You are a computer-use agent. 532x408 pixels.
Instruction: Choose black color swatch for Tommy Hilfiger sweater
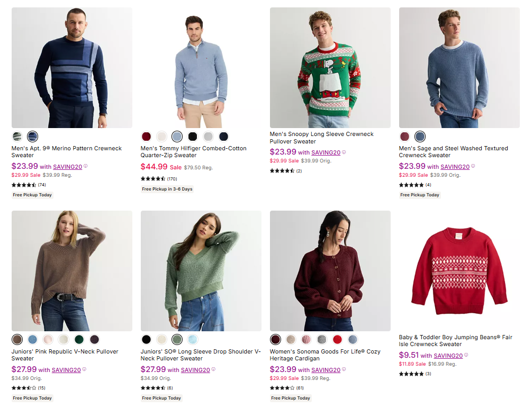click(x=193, y=137)
